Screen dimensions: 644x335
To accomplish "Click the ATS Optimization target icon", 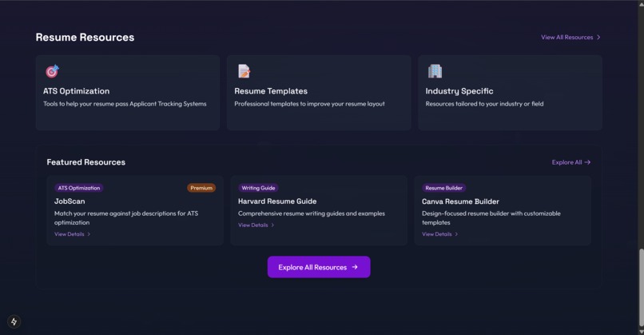I will [x=52, y=71].
